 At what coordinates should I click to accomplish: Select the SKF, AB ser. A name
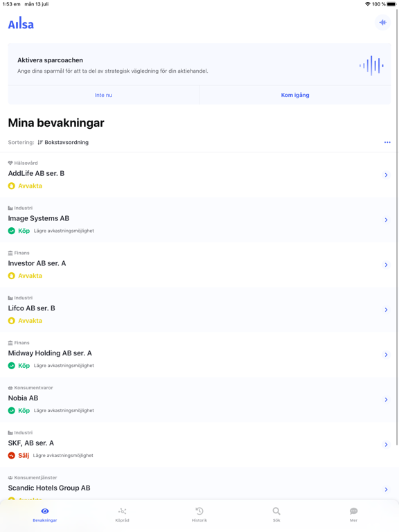click(x=31, y=443)
